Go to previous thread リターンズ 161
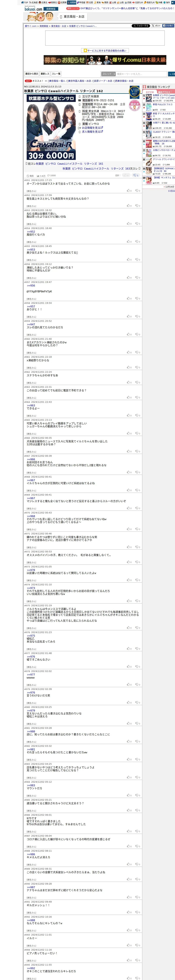This screenshot has height=980, width=175. [69, 164]
